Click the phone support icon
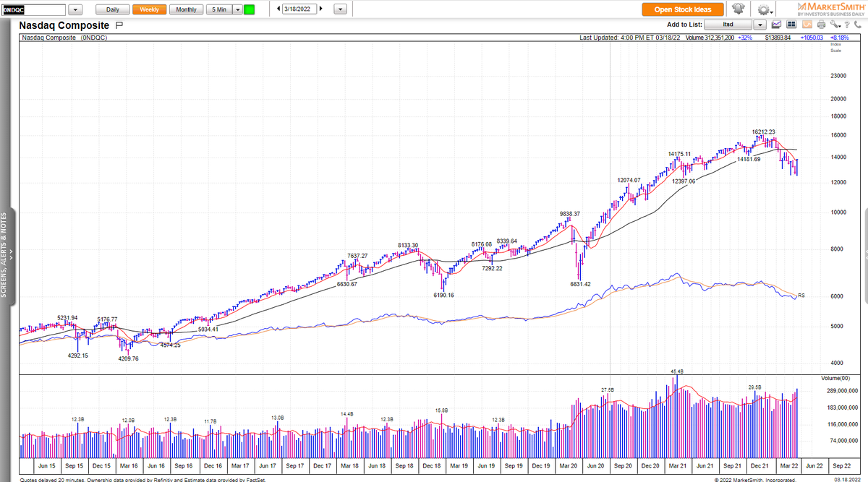This screenshot has height=482, width=868. (x=858, y=24)
